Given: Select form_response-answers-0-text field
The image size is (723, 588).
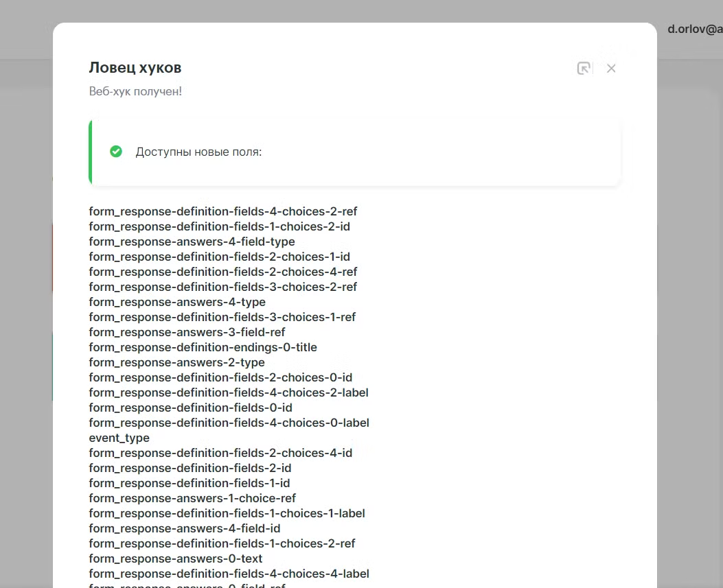Looking at the screenshot, I should click(x=176, y=558).
